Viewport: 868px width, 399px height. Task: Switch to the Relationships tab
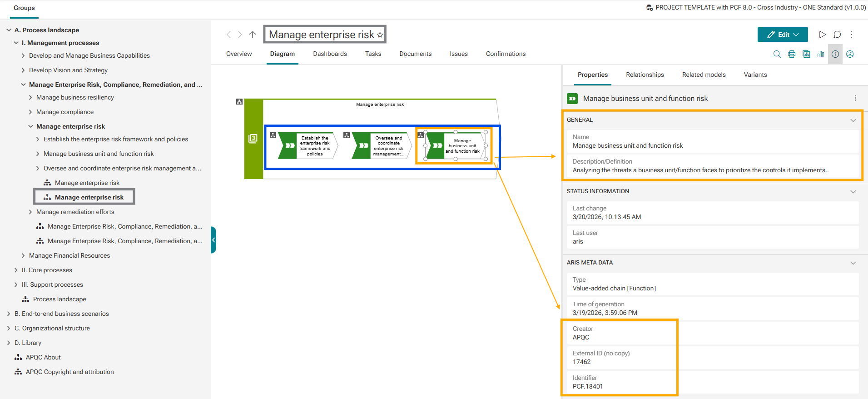click(x=645, y=75)
